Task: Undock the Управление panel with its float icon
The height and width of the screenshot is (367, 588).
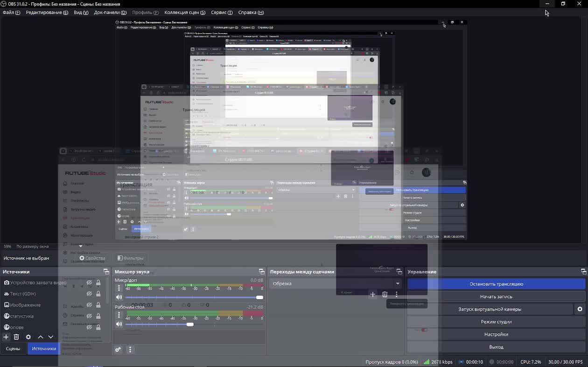Action: (583, 272)
